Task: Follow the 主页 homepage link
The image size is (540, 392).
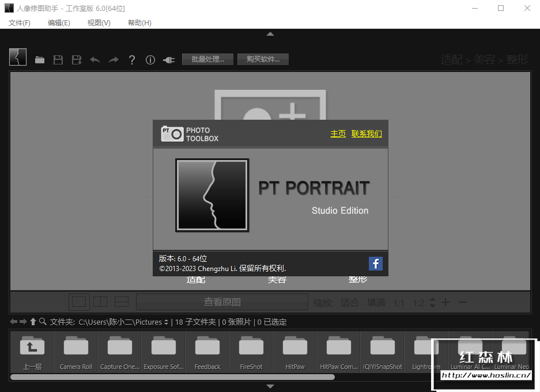Action: (338, 134)
